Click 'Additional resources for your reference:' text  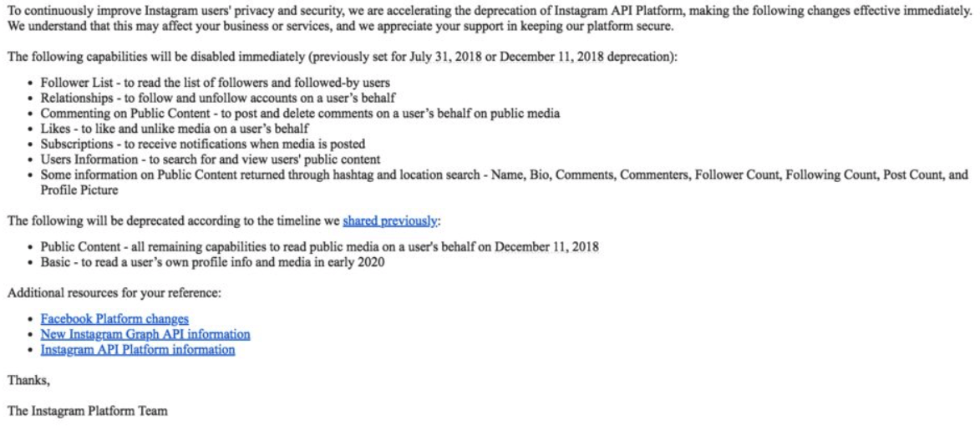(x=115, y=292)
